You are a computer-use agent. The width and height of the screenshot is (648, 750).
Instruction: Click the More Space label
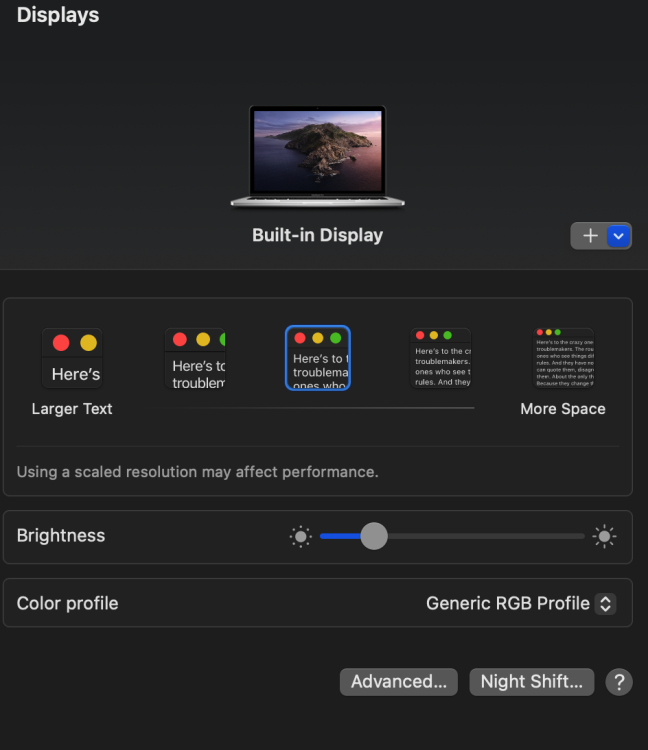point(563,409)
